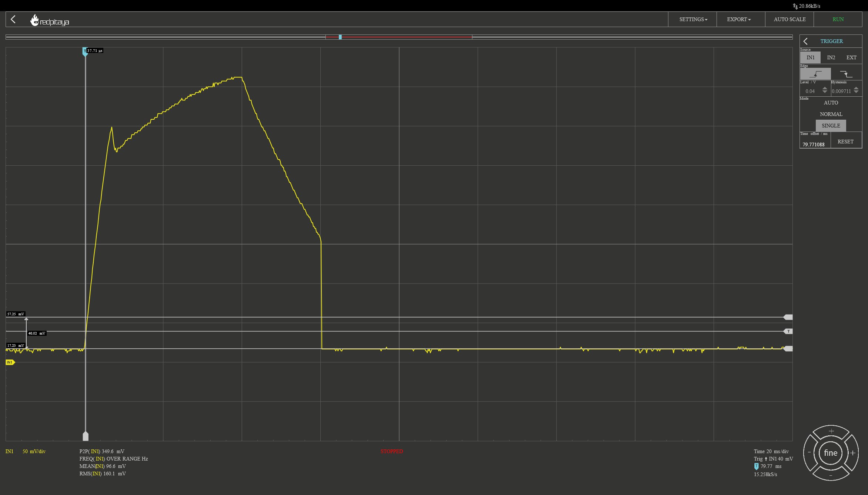This screenshot has width=868, height=495.
Task: Click the plus on right of navigation dial
Action: pos(852,453)
